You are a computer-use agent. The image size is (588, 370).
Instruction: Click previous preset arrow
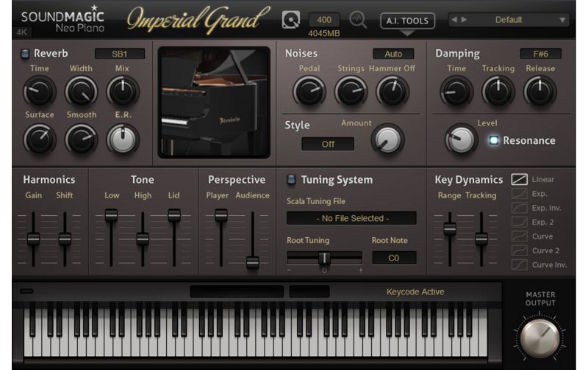point(454,20)
